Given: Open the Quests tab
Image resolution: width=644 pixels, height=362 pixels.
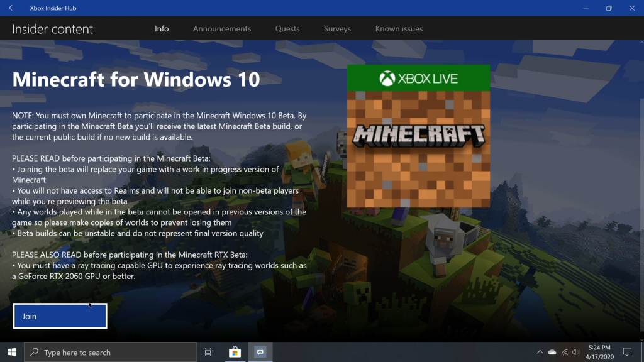Looking at the screenshot, I should click(287, 29).
